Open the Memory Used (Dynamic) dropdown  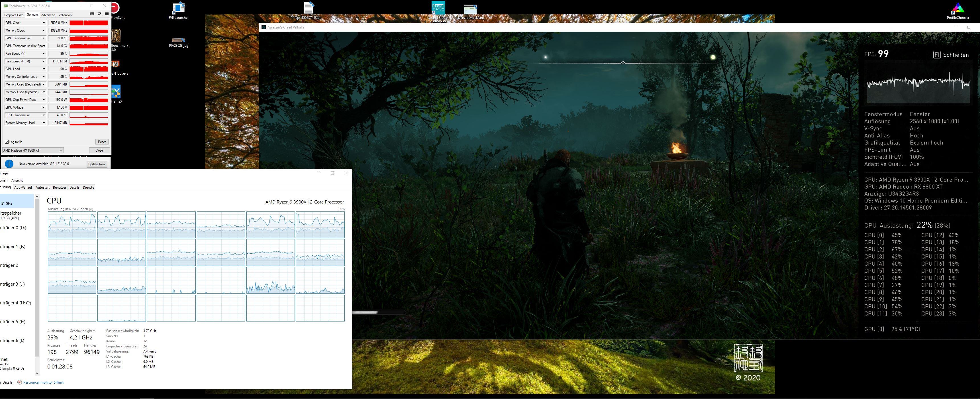(x=43, y=92)
